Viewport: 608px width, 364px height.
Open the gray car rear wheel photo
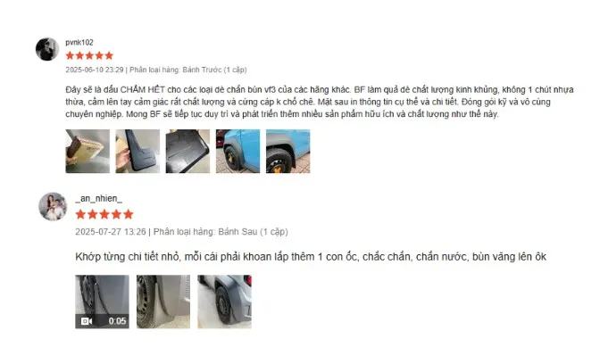[x=224, y=302]
